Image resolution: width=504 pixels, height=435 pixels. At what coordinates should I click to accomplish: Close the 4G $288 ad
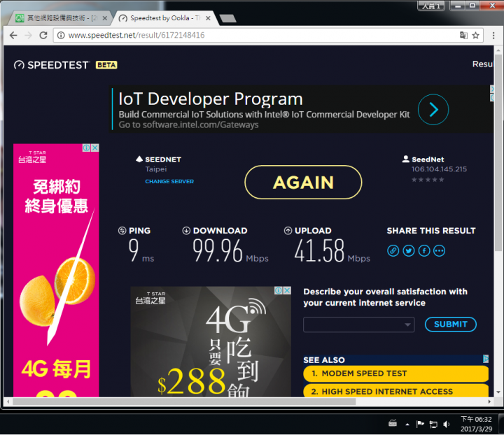pyautogui.click(x=287, y=290)
